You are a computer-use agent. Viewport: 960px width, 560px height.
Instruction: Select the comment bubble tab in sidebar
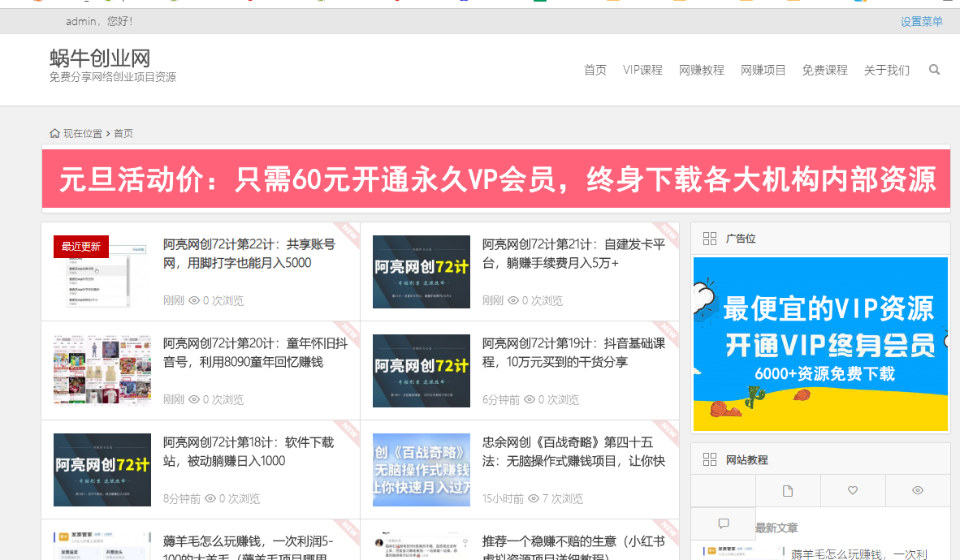coord(724,523)
